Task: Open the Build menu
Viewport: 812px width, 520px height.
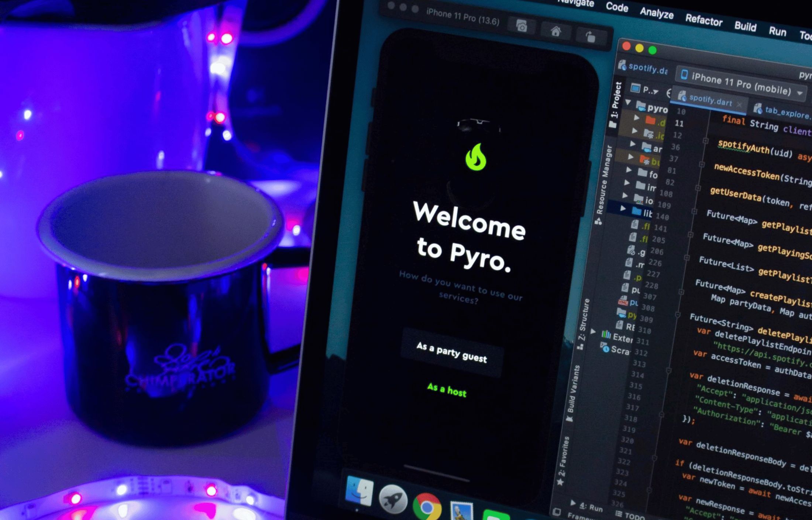Action: pos(745,26)
